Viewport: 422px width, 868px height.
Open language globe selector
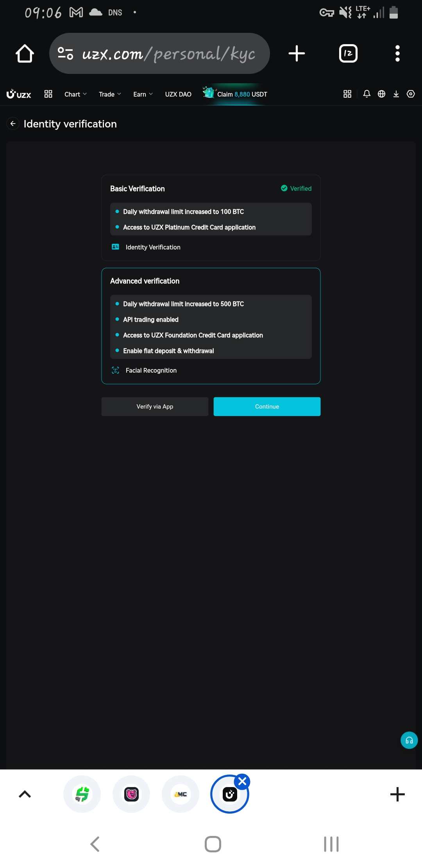pyautogui.click(x=381, y=94)
